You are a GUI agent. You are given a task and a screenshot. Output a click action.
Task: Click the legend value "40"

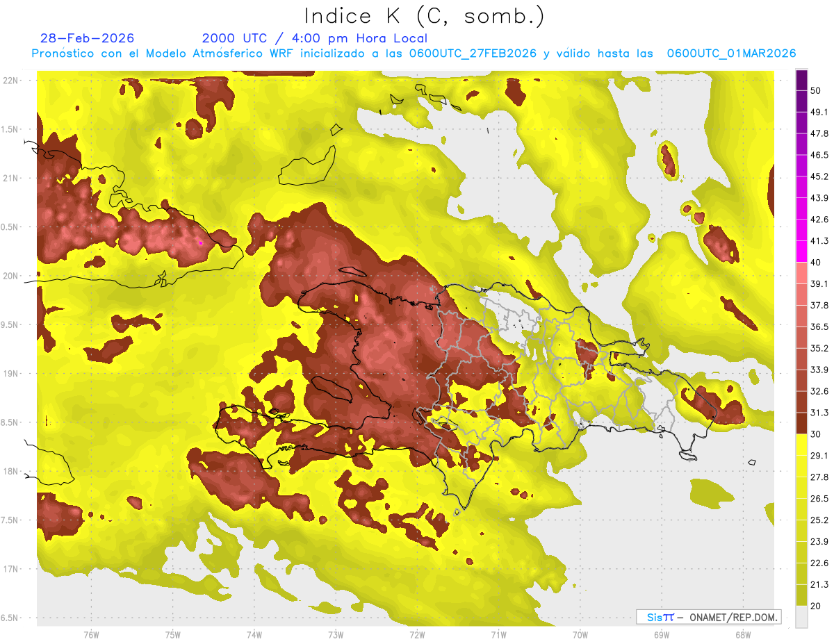[x=816, y=262]
